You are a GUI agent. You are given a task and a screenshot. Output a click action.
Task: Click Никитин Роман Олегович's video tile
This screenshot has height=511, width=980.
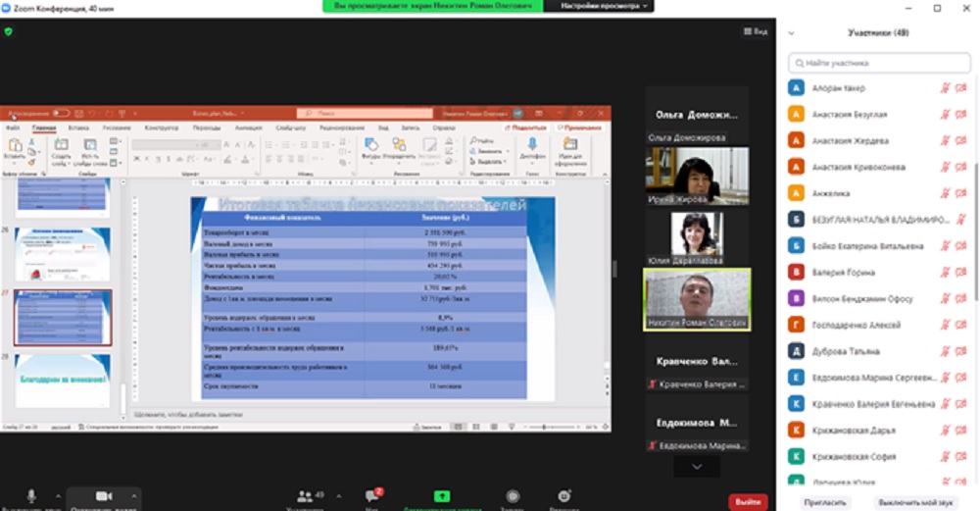click(x=696, y=299)
